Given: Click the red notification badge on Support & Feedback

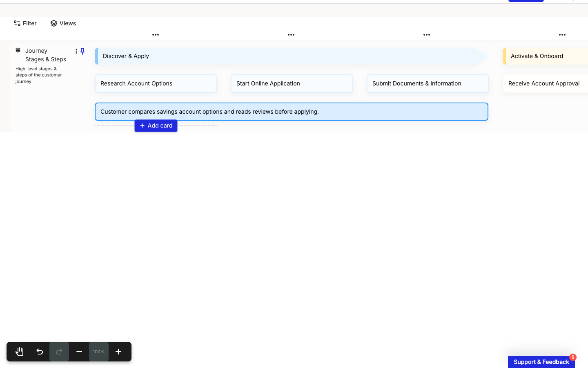Looking at the screenshot, I should click(x=573, y=357).
